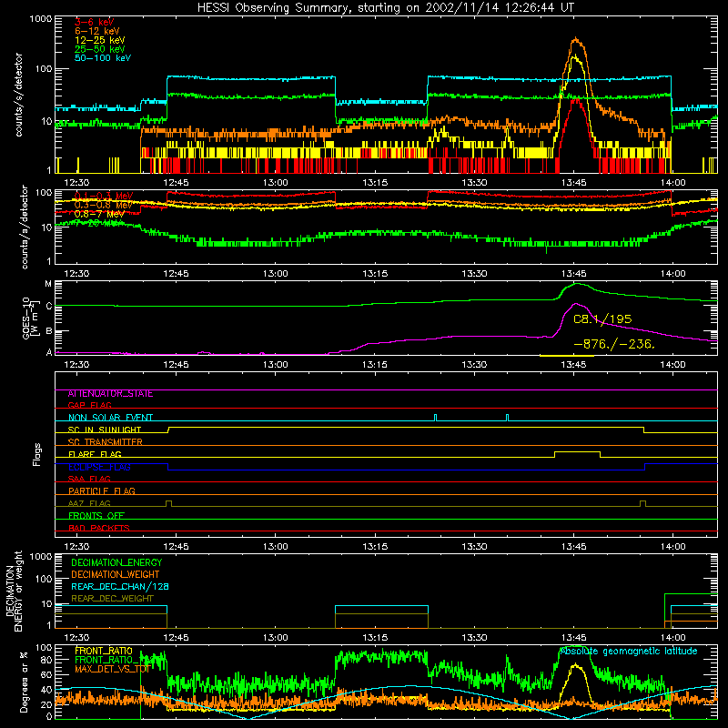Click the 'Absolute geomagnetic latitude' label
The width and height of the screenshot is (728, 728).
coord(629,652)
